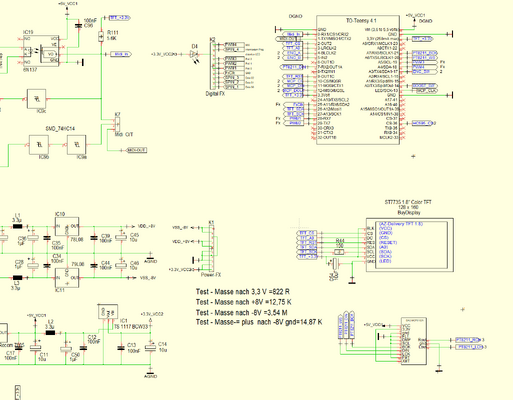Image resolution: width=513 pixels, height=400 pixels.
Task: Click the 'ST7735 1.8" Color TFT' heading
Action: [408, 202]
